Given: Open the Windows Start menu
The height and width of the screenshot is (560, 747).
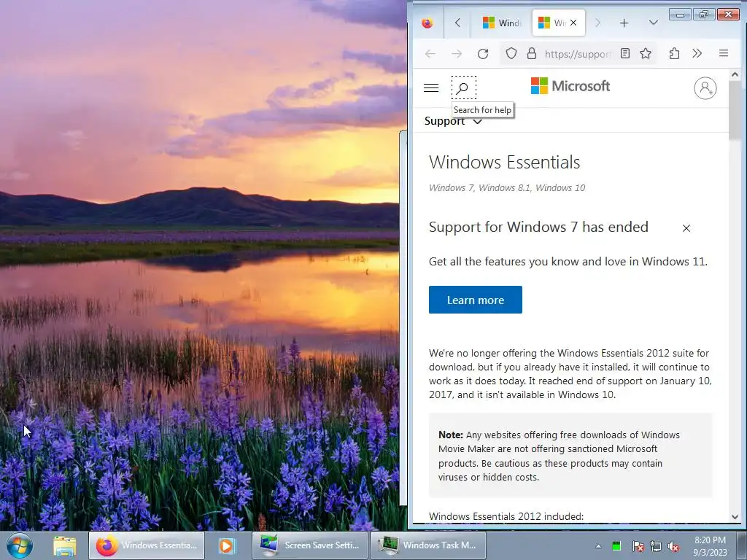Looking at the screenshot, I should pyautogui.click(x=20, y=545).
